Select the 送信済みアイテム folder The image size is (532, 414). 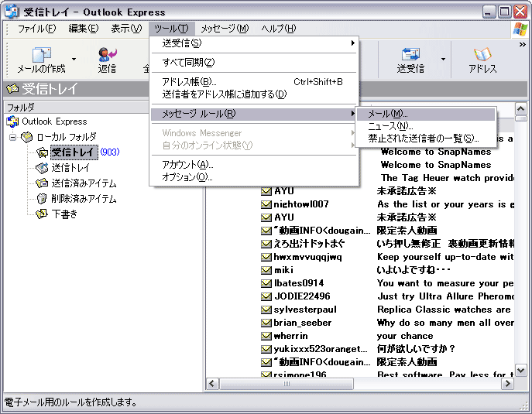point(84,183)
